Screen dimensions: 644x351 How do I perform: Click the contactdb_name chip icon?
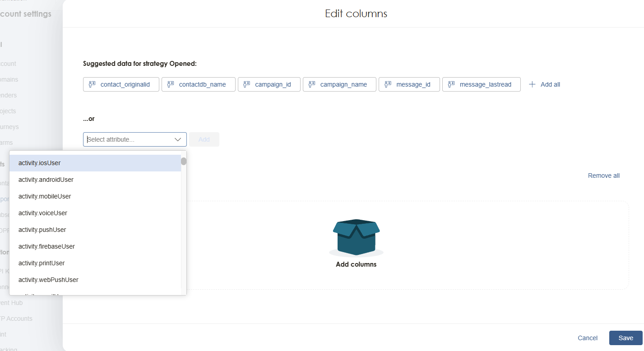pos(171,84)
